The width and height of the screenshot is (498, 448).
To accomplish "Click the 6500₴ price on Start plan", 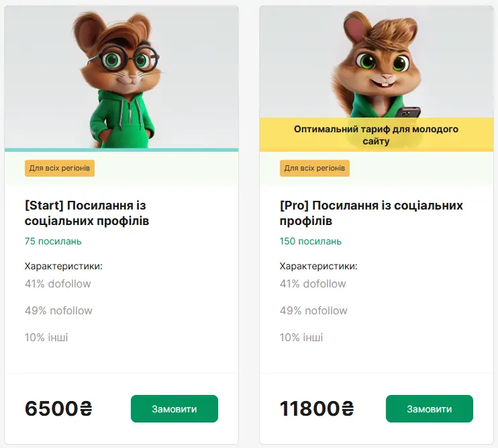I will (58, 408).
